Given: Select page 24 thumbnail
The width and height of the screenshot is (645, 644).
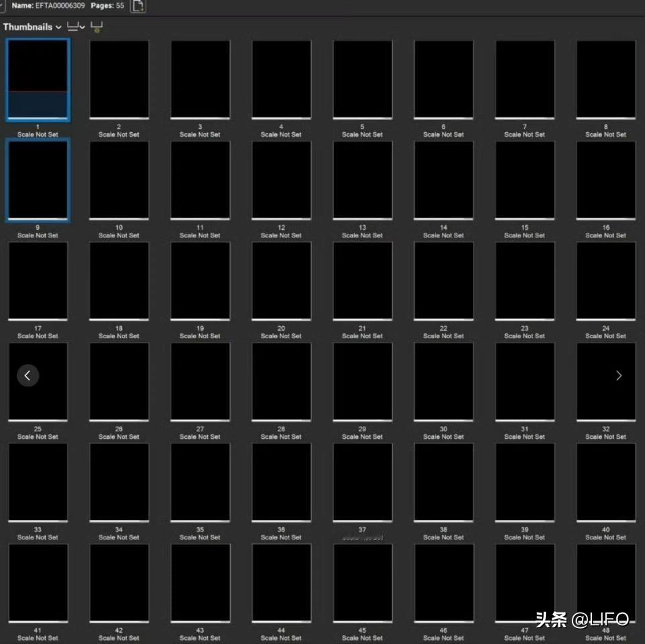Looking at the screenshot, I should click(606, 282).
